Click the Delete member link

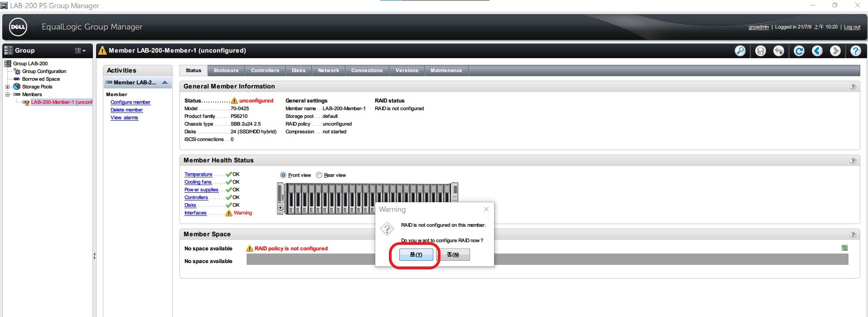point(126,110)
